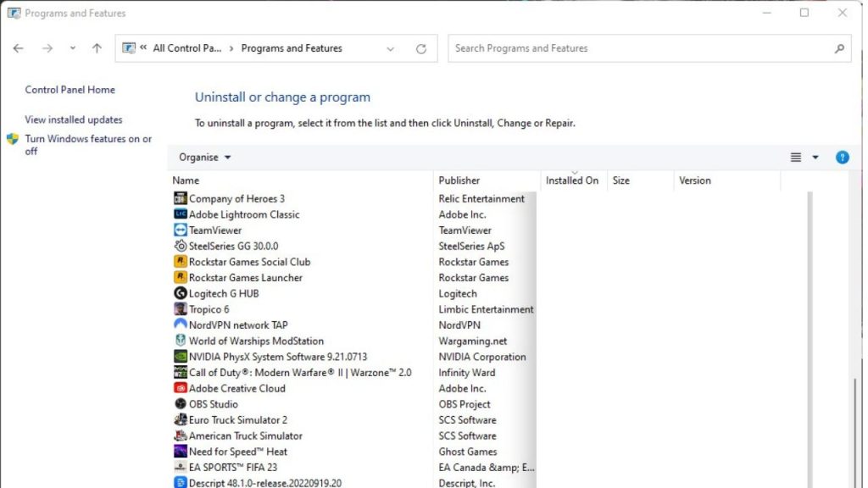
Task: Select the TeamViewer program name
Action: click(215, 230)
